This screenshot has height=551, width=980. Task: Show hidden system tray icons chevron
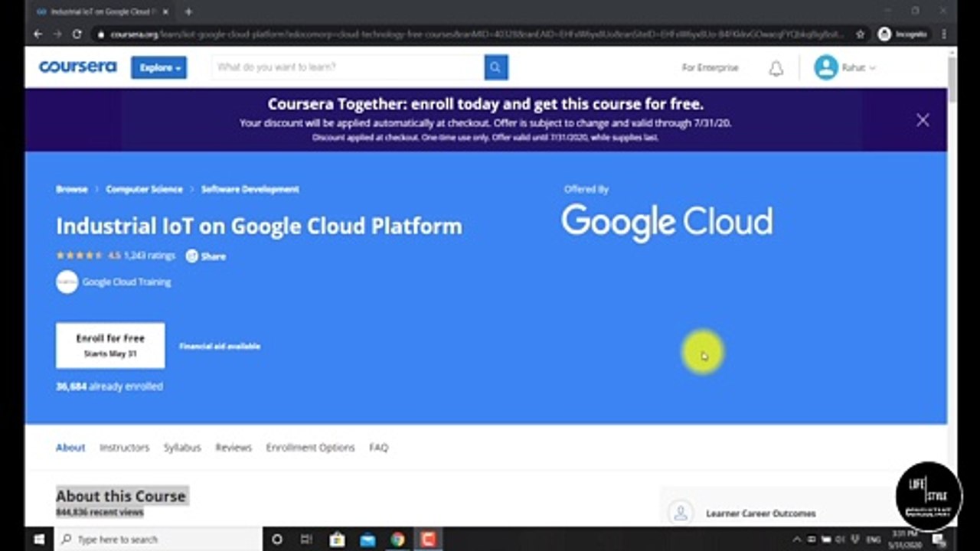pyautogui.click(x=799, y=540)
